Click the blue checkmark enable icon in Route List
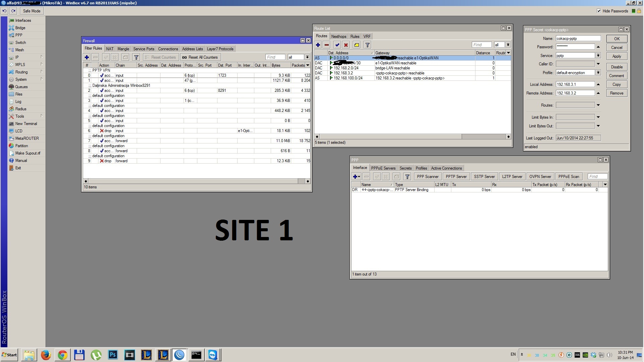Screen dimensions: 644x362 click(x=337, y=45)
